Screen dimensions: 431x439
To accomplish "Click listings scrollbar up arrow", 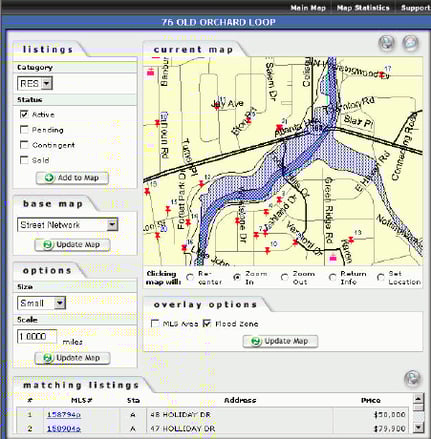I will [x=419, y=398].
